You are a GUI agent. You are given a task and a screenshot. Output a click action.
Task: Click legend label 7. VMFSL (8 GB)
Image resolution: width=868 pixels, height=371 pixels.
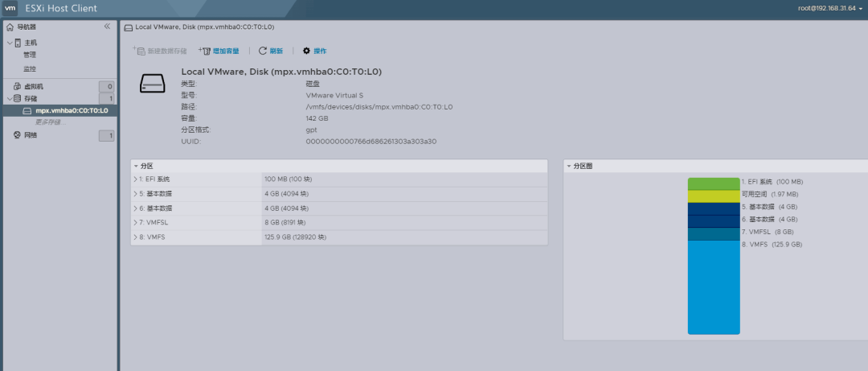tap(768, 232)
